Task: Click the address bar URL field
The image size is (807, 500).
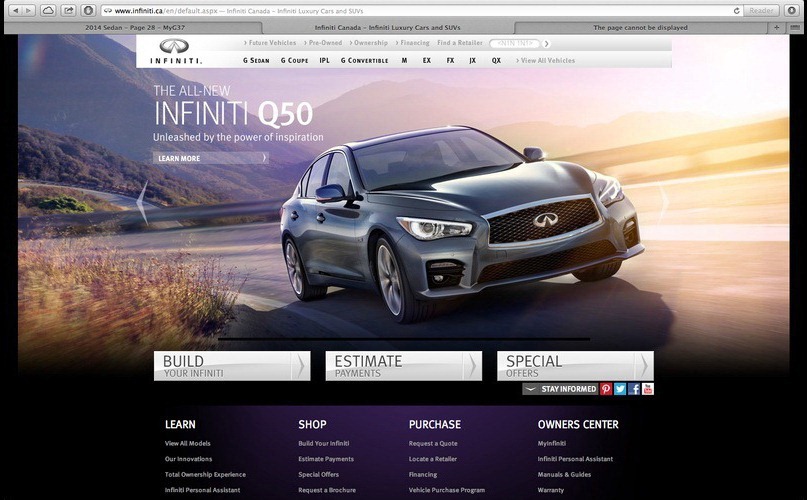Action: (422, 10)
